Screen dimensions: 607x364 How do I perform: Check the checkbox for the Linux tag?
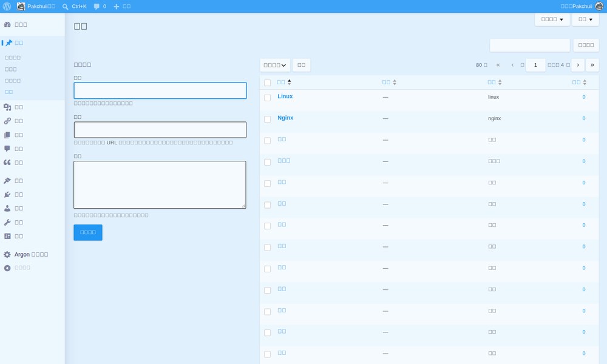pos(267,98)
